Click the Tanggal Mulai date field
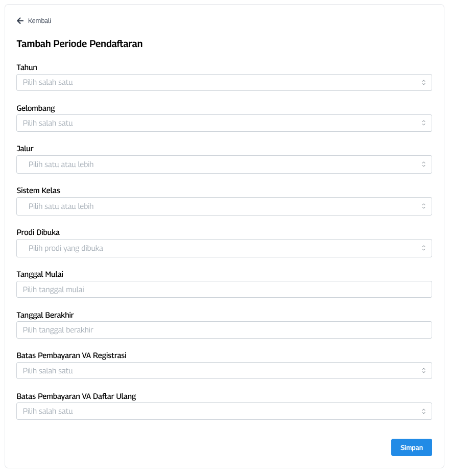Viewport: 450px width, 476px height. 224,290
